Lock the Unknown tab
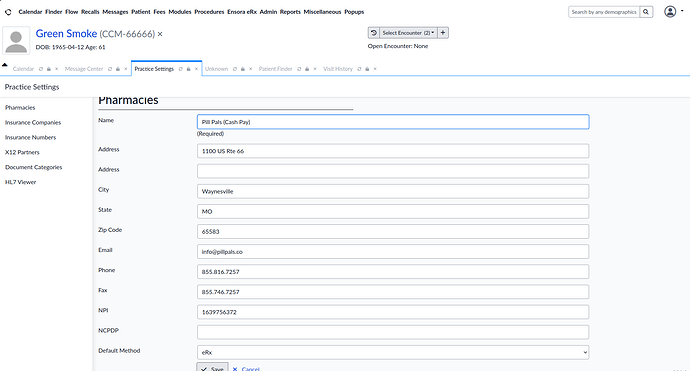This screenshot has width=690, height=371. pyautogui.click(x=242, y=69)
